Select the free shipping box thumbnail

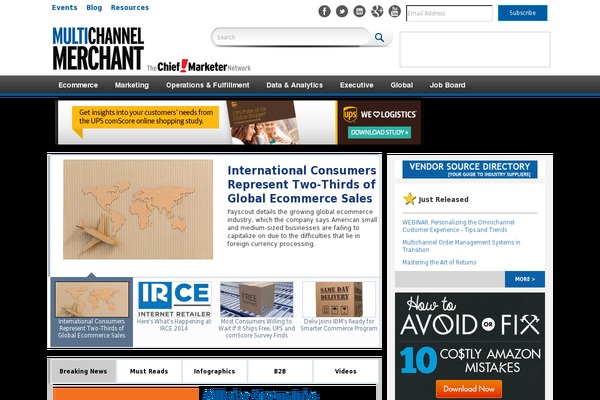(257, 299)
